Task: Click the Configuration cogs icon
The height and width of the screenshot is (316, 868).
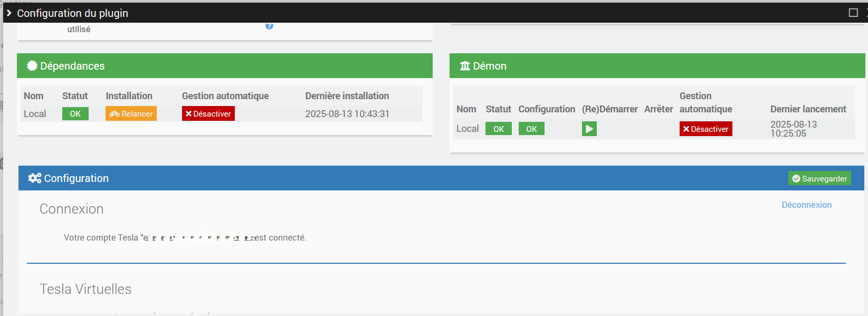Action: point(35,178)
